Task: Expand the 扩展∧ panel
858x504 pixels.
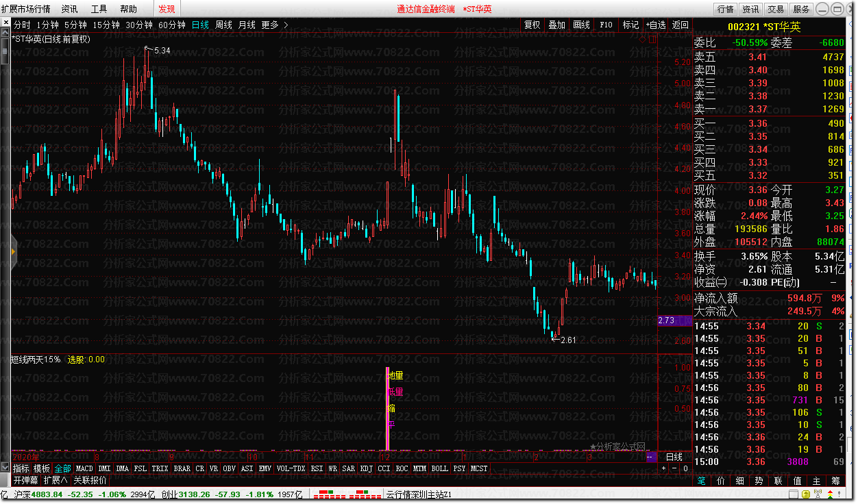Action: pyautogui.click(x=56, y=480)
